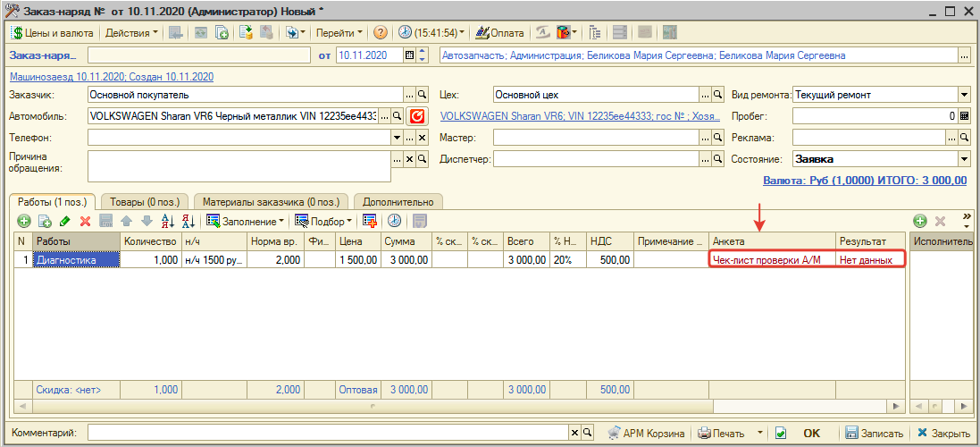Click the calculator icon beside Пробег field

(963, 116)
